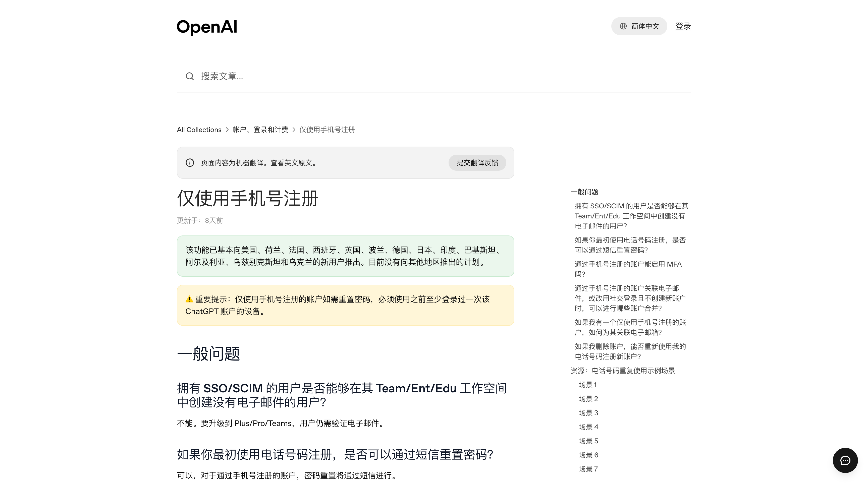Click the answer 密码重置将通过短信进行
The height and width of the screenshot is (483, 868).
[x=287, y=475]
